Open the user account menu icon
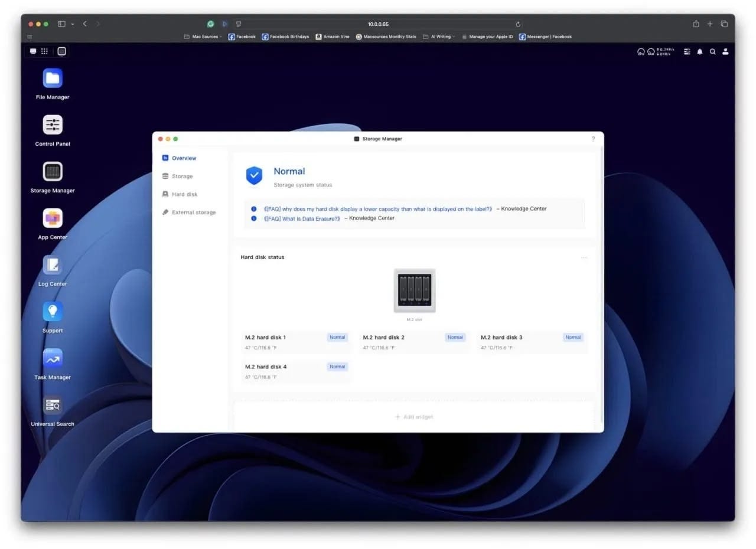The height and width of the screenshot is (549, 756). [725, 52]
